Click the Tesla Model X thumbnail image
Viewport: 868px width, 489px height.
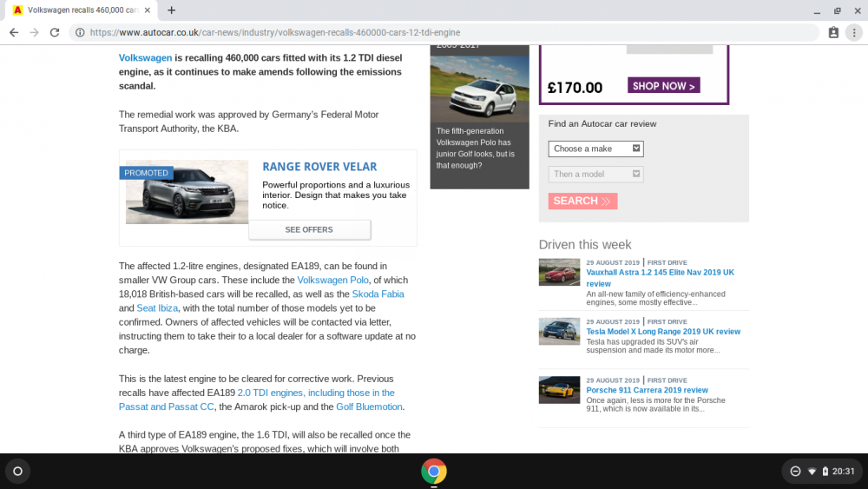tap(559, 331)
